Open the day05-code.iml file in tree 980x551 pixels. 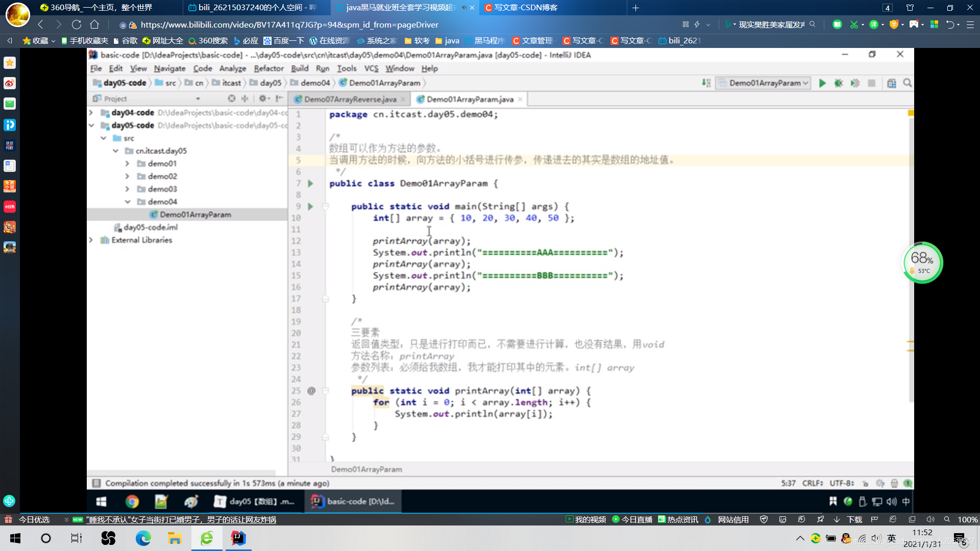click(x=150, y=227)
